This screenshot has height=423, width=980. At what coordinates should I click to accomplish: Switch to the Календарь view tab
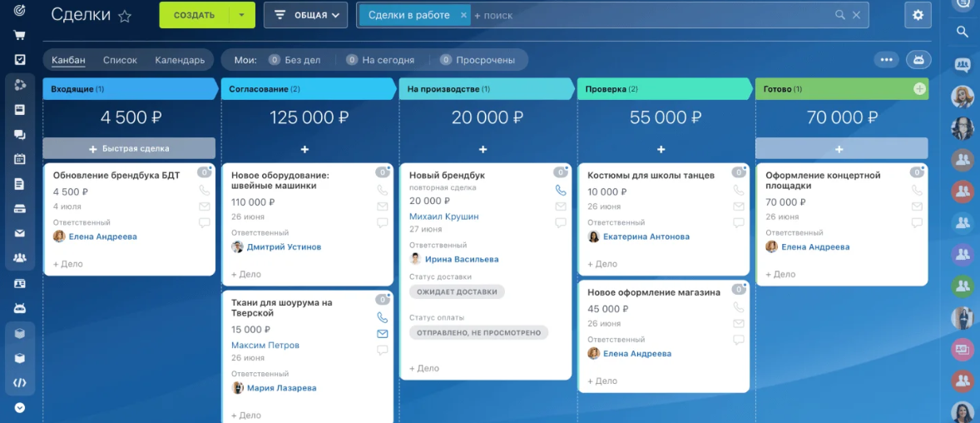[180, 60]
